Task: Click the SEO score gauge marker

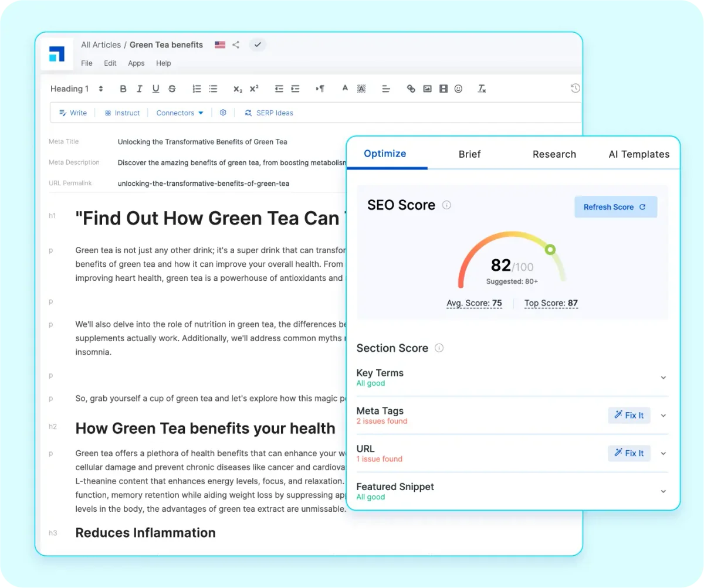Action: click(x=550, y=249)
